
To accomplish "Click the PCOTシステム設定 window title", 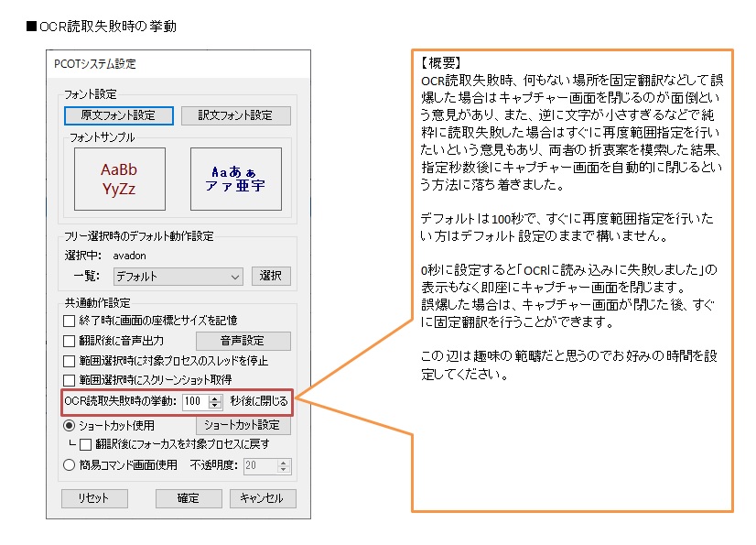I will point(95,64).
